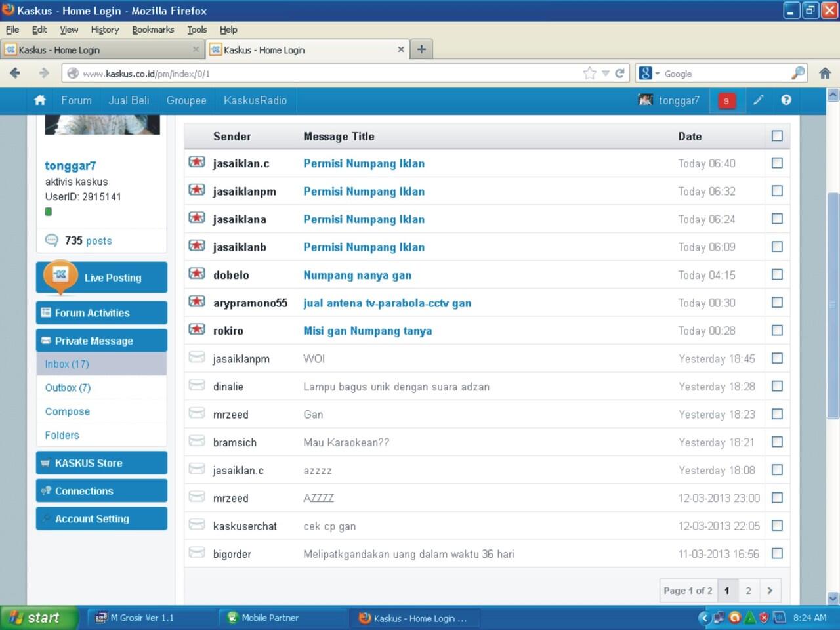This screenshot has width=840, height=630.
Task: Open message 'Numpang nanya gan'
Action: pos(358,275)
